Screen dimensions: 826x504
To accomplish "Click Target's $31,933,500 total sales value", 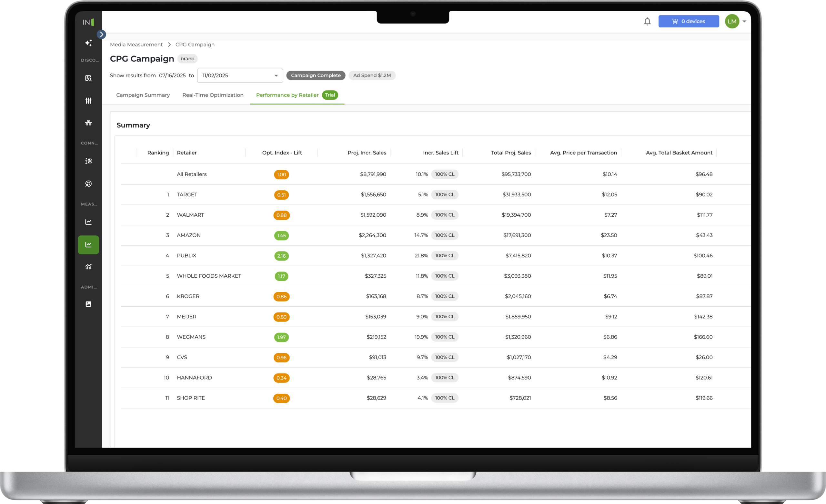I will pos(517,195).
